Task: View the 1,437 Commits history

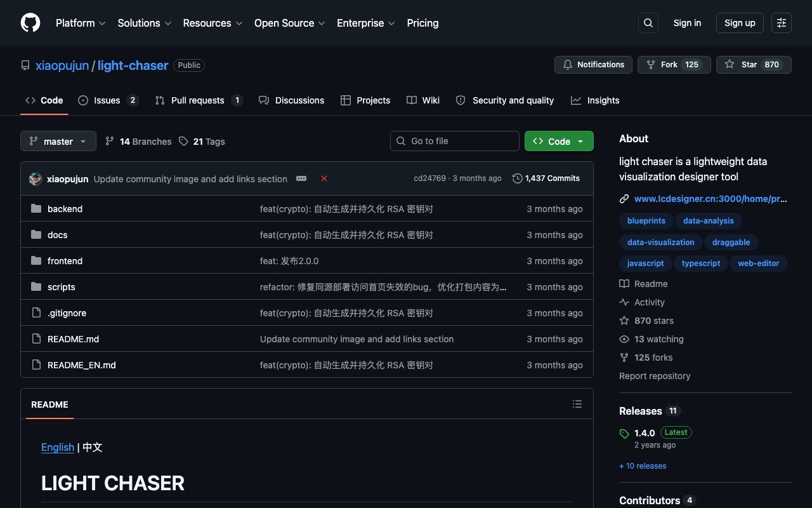Action: click(546, 178)
